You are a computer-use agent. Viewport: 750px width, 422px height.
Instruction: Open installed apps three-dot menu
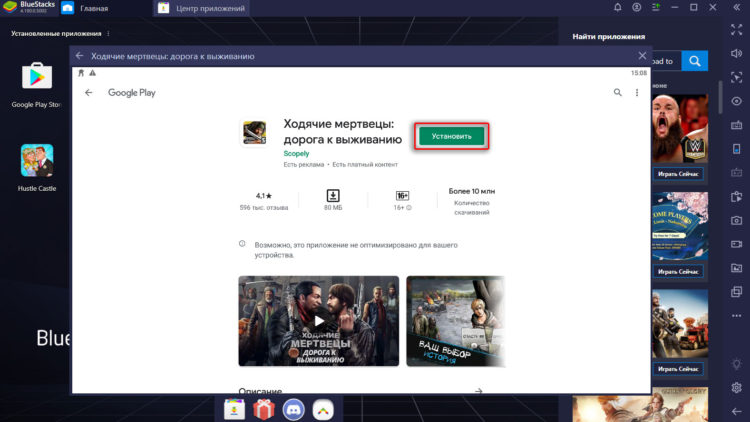pyautogui.click(x=108, y=33)
